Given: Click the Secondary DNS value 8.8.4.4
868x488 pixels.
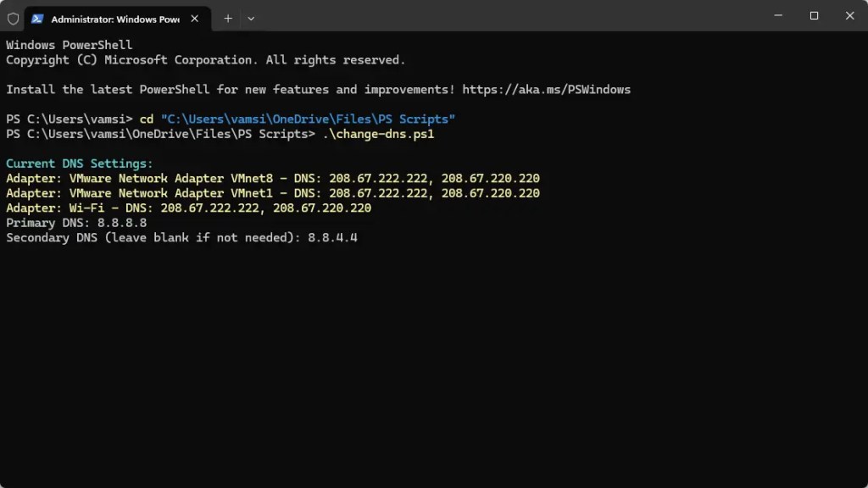Looking at the screenshot, I should 332,238.
